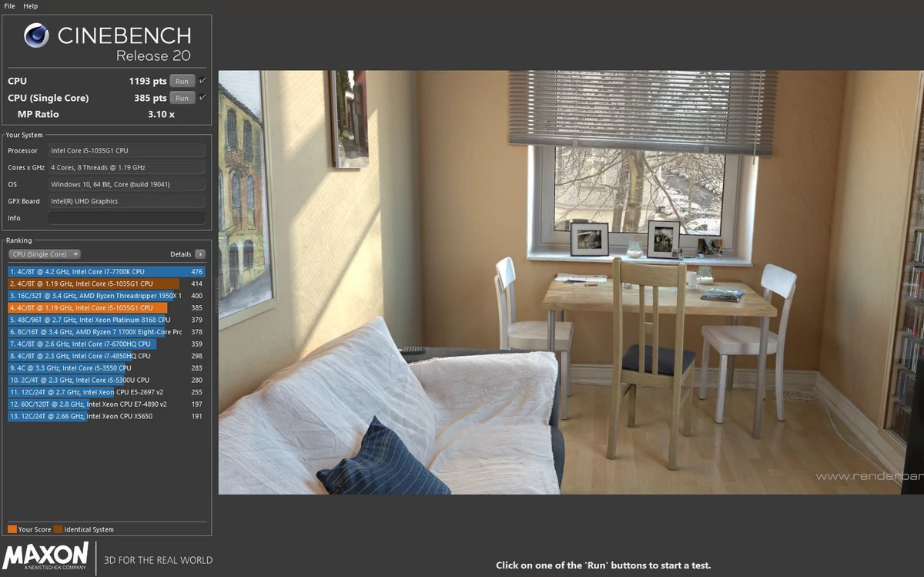Select the OS field showing Windows 10
The width and height of the screenshot is (924, 577).
pyautogui.click(x=127, y=184)
